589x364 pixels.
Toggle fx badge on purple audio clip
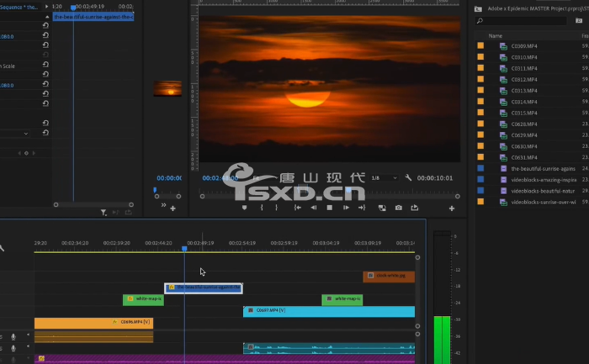click(41, 359)
